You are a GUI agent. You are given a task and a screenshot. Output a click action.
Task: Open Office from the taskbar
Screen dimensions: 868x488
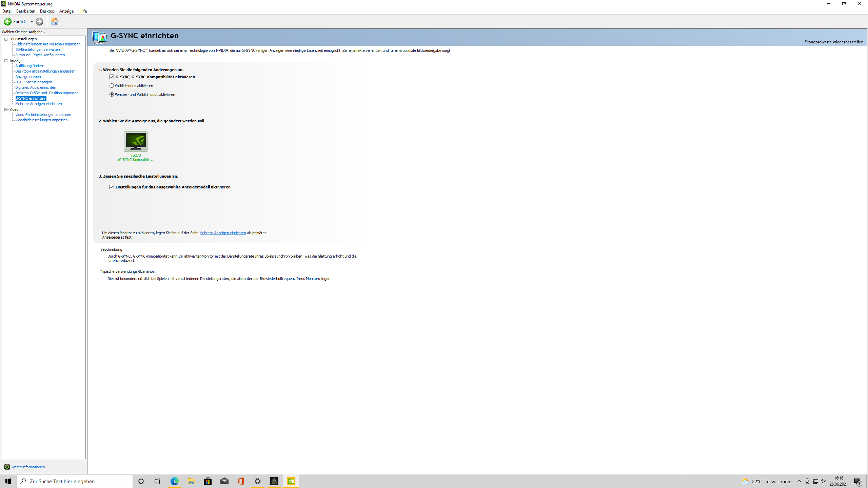241,481
